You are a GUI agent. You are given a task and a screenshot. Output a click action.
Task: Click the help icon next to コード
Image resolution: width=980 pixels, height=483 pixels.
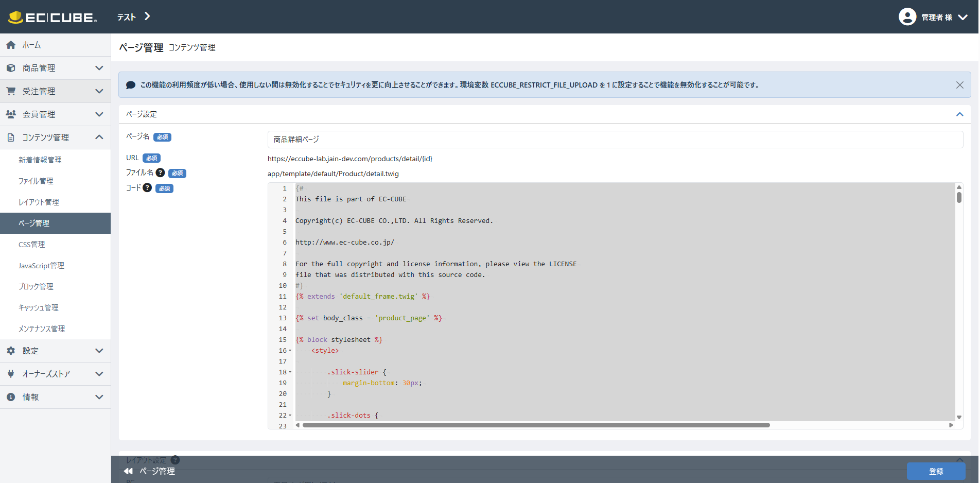coord(147,188)
